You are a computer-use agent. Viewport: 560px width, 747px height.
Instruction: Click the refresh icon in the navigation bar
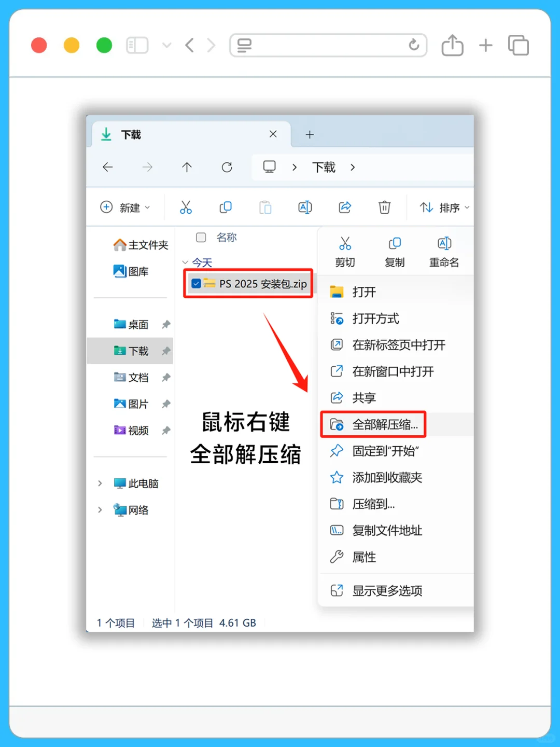point(227,167)
